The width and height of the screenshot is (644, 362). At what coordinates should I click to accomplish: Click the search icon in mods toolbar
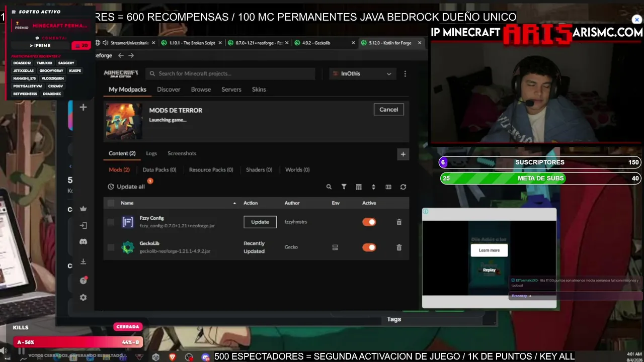click(329, 187)
